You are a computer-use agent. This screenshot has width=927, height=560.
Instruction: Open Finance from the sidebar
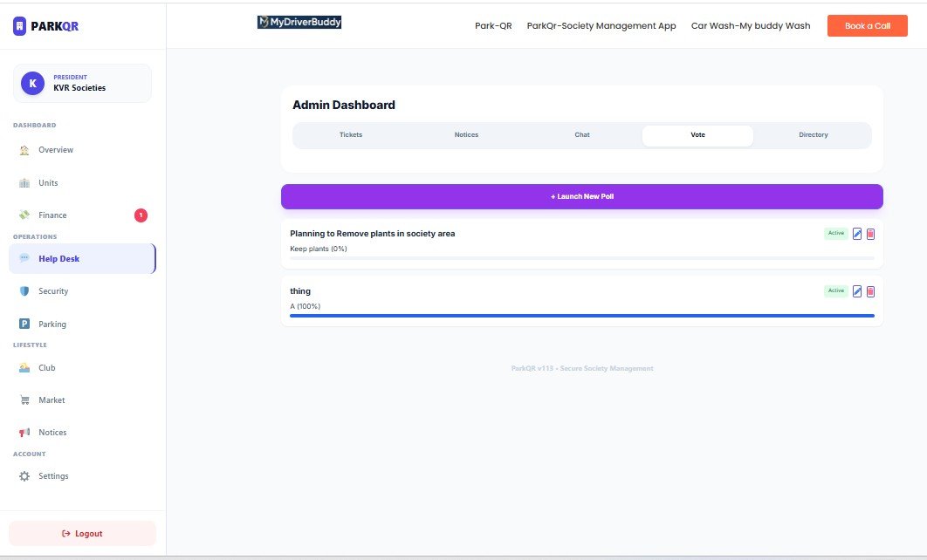click(52, 215)
